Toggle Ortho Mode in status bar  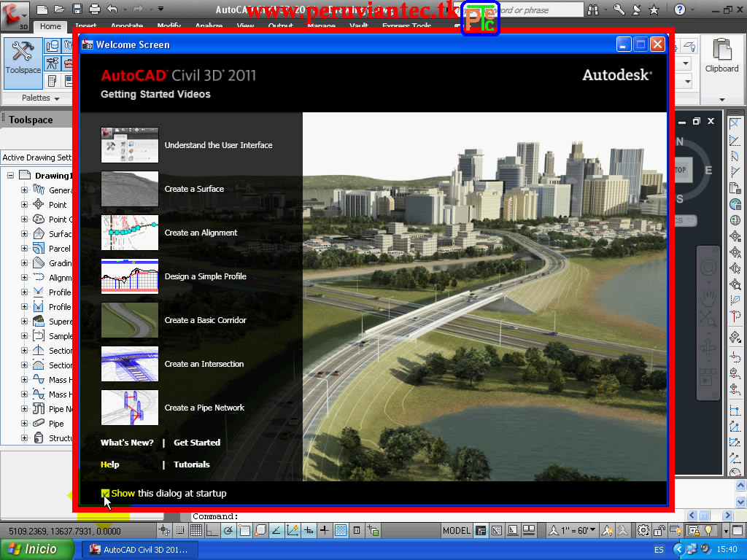pyautogui.click(x=212, y=530)
